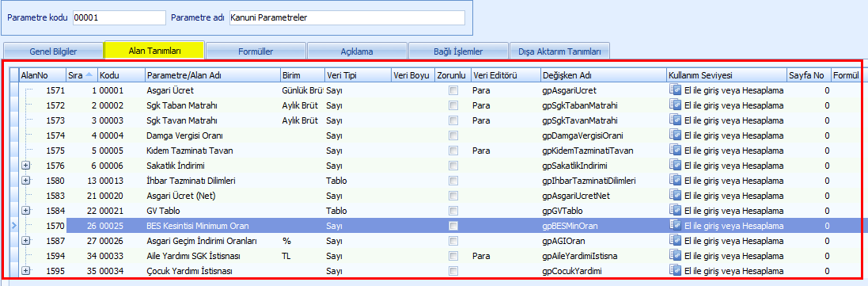The height and width of the screenshot is (286, 868).
Task: Sort by the Sıra column header
Action: [81, 74]
